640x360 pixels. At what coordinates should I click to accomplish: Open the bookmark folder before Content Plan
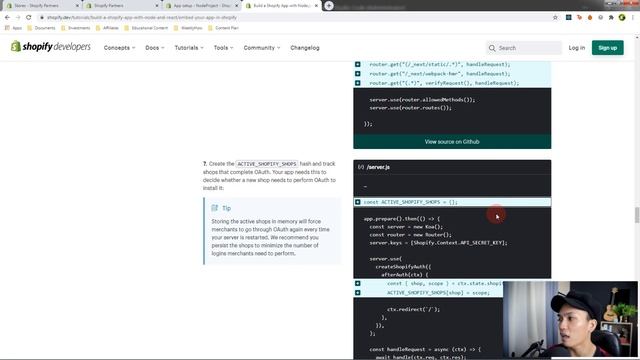(x=188, y=28)
